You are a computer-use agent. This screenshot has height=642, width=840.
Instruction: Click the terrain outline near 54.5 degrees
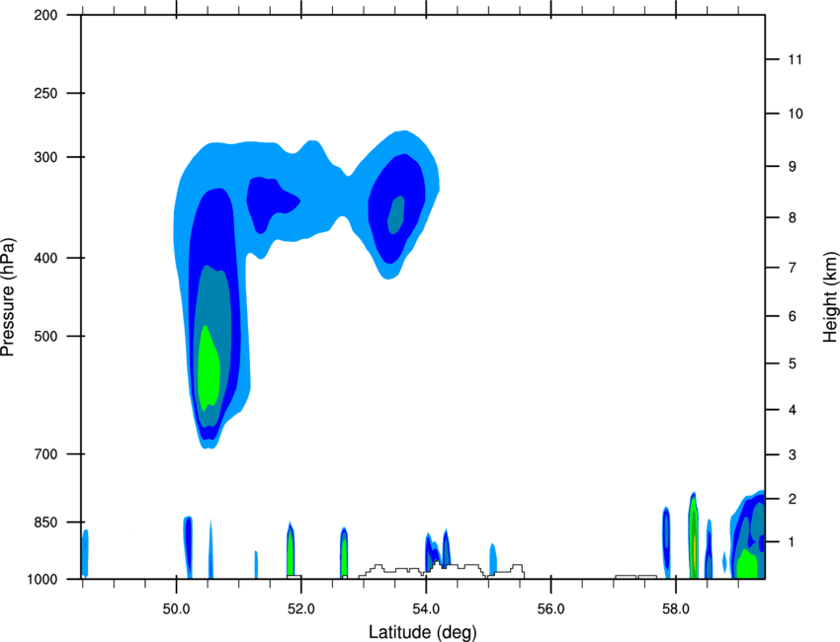coord(442,570)
